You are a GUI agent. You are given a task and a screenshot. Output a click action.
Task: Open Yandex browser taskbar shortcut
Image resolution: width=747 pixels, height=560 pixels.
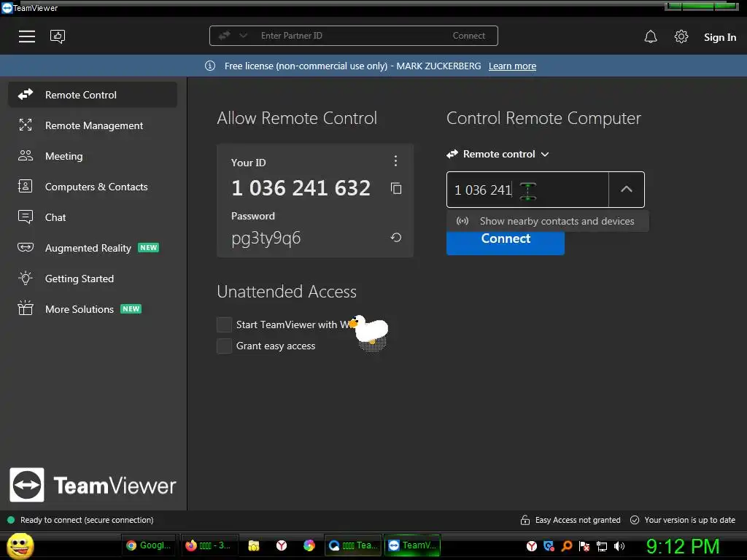282,545
